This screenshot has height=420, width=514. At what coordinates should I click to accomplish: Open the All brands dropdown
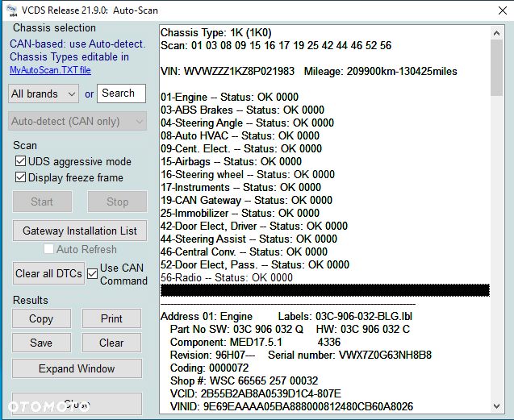[x=44, y=94]
